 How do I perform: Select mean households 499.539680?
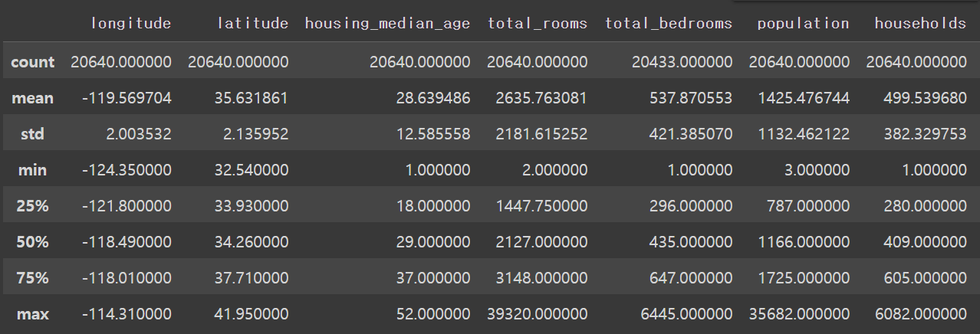click(x=925, y=98)
